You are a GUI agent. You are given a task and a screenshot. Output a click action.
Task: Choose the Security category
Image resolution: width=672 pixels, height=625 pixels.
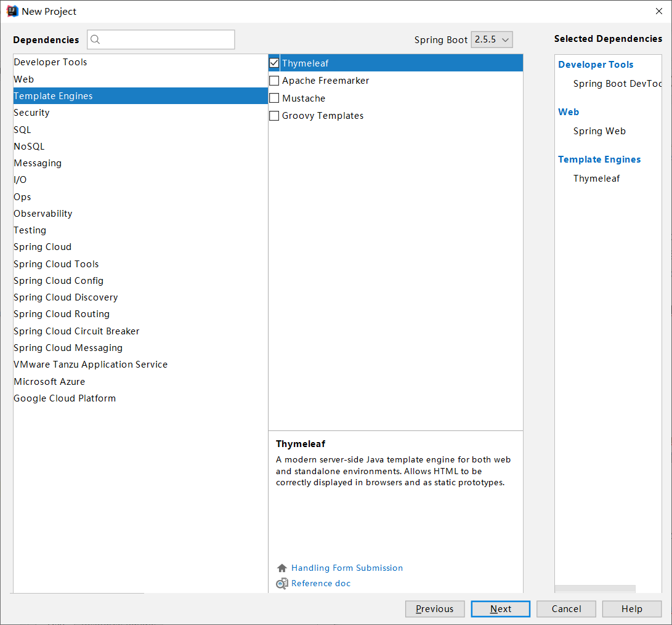click(x=140, y=113)
